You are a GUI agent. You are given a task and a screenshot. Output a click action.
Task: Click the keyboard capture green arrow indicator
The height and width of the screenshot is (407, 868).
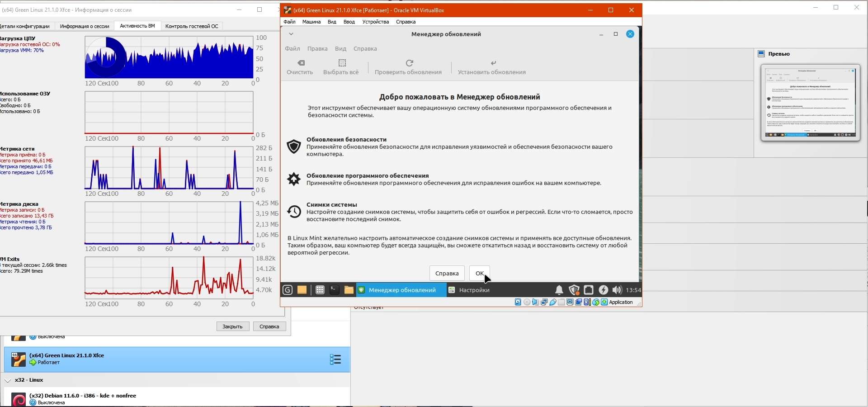[604, 302]
